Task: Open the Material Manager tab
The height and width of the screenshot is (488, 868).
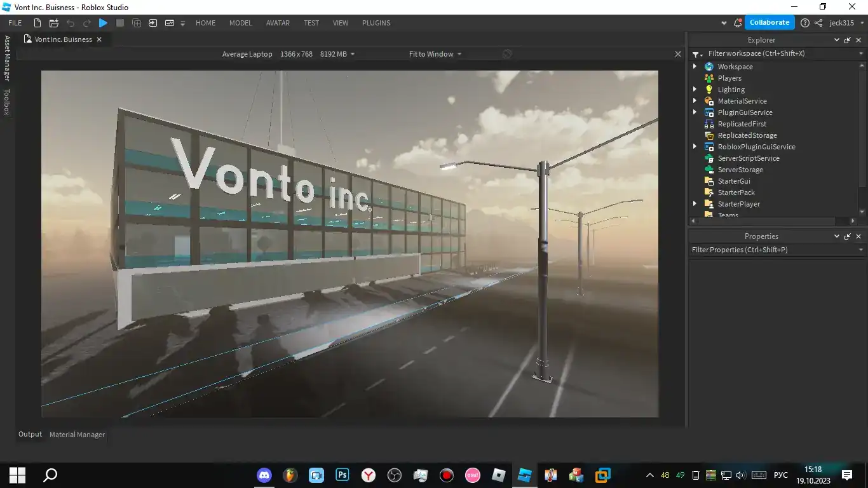Action: 78,435
